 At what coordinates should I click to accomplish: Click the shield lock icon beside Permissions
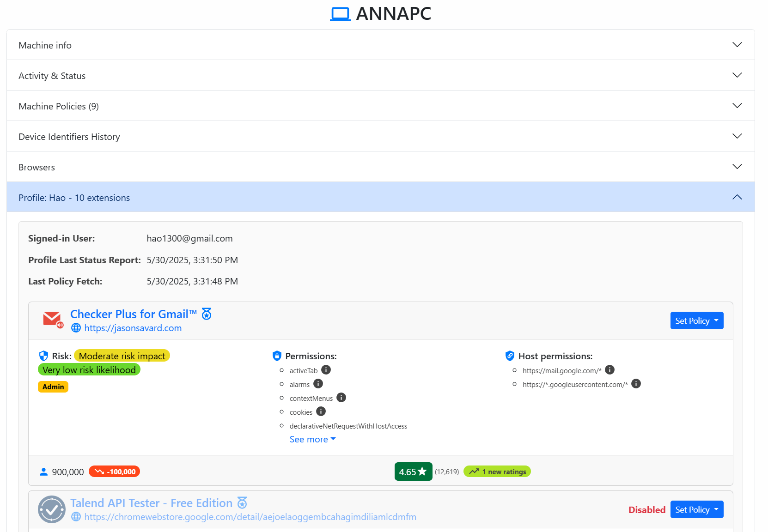[x=277, y=356]
